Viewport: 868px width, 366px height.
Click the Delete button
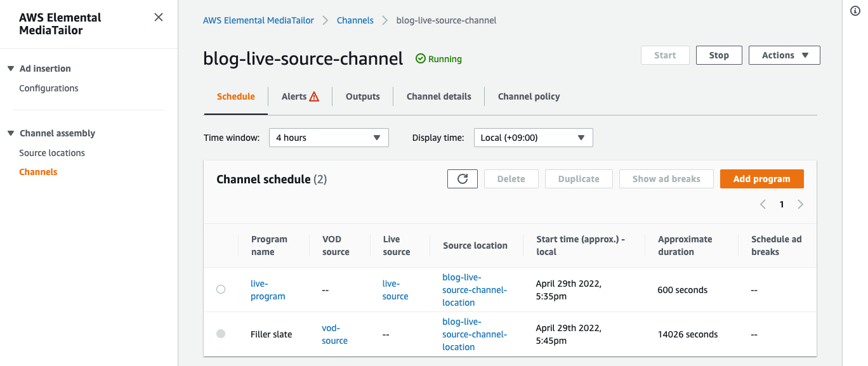511,179
